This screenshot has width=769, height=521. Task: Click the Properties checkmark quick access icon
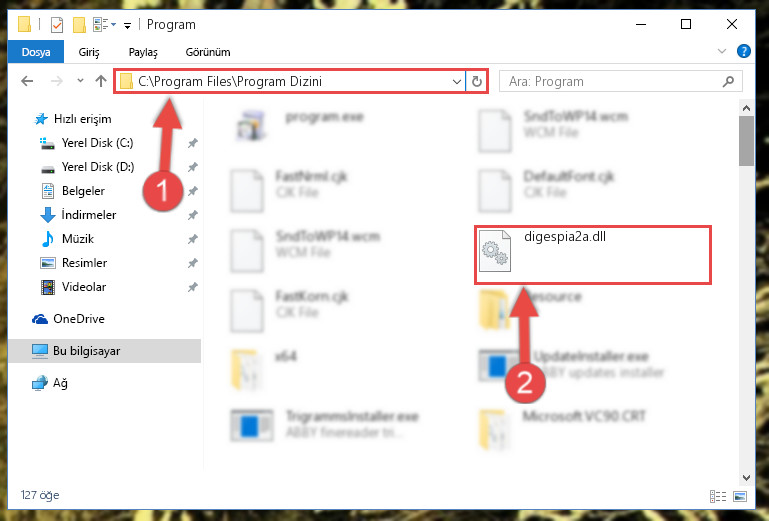pos(57,25)
